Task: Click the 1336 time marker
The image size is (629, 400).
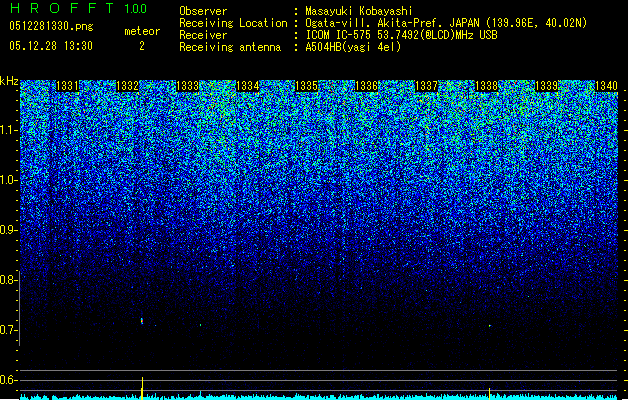Action: [x=366, y=86]
